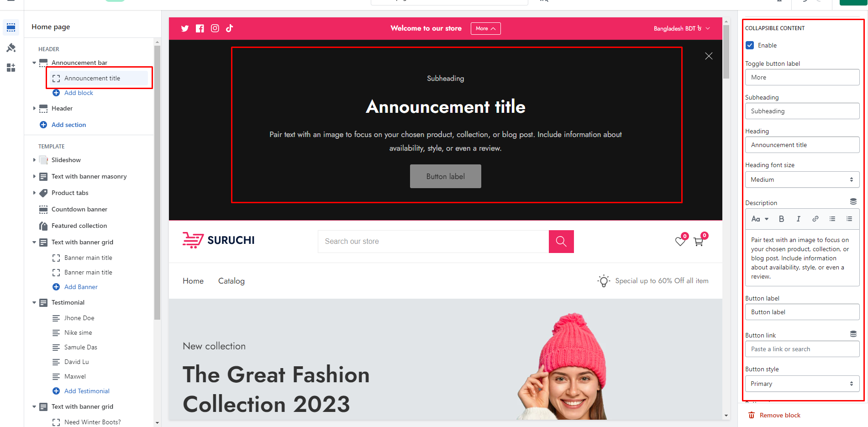
Task: Select the David Lu testimonial block
Action: pos(77,362)
